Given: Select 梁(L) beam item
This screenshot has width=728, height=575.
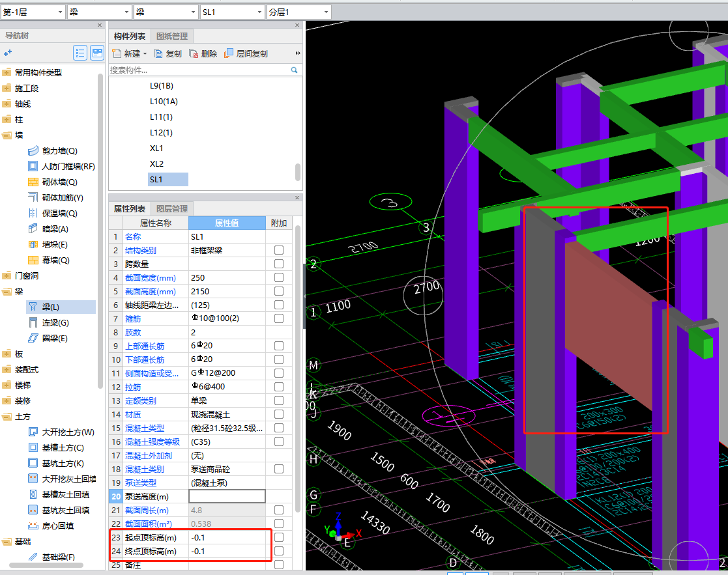Looking at the screenshot, I should (x=61, y=307).
